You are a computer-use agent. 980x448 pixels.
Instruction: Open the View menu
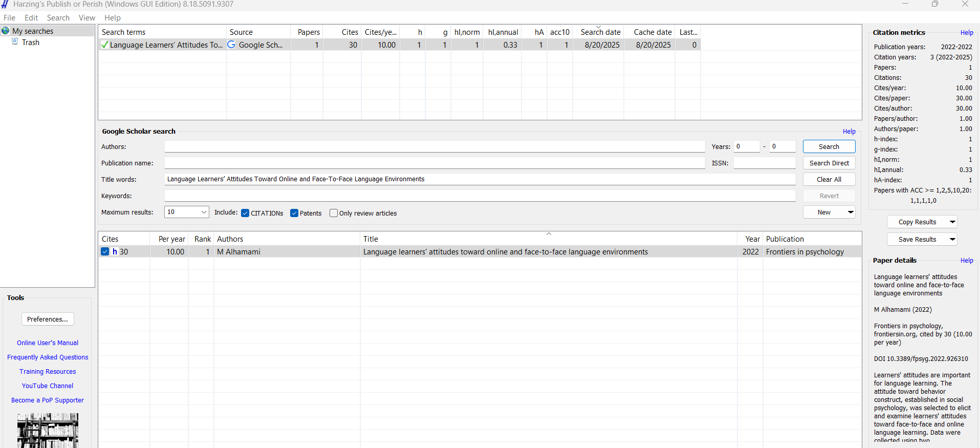coord(87,18)
